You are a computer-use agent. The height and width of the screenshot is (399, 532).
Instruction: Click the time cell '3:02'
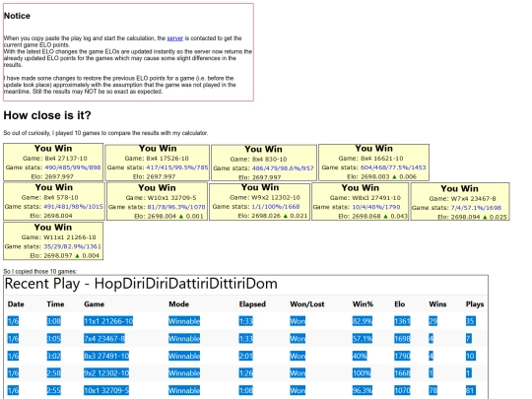(53, 356)
